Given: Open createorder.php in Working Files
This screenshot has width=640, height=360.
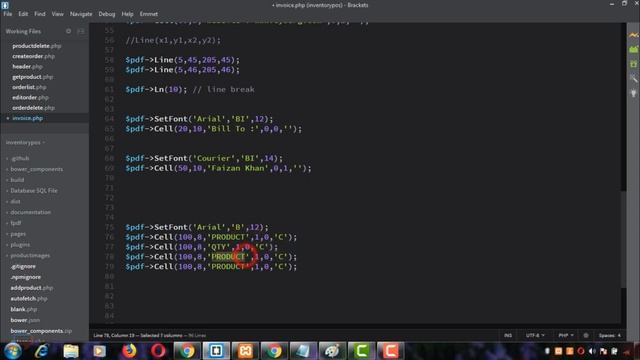Looking at the screenshot, I should pyautogui.click(x=33, y=56).
